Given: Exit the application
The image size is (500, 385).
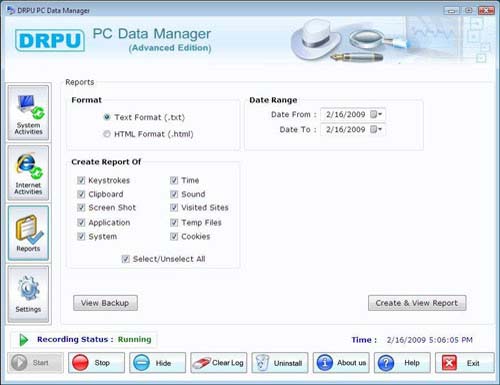Looking at the screenshot, I should point(465,363).
